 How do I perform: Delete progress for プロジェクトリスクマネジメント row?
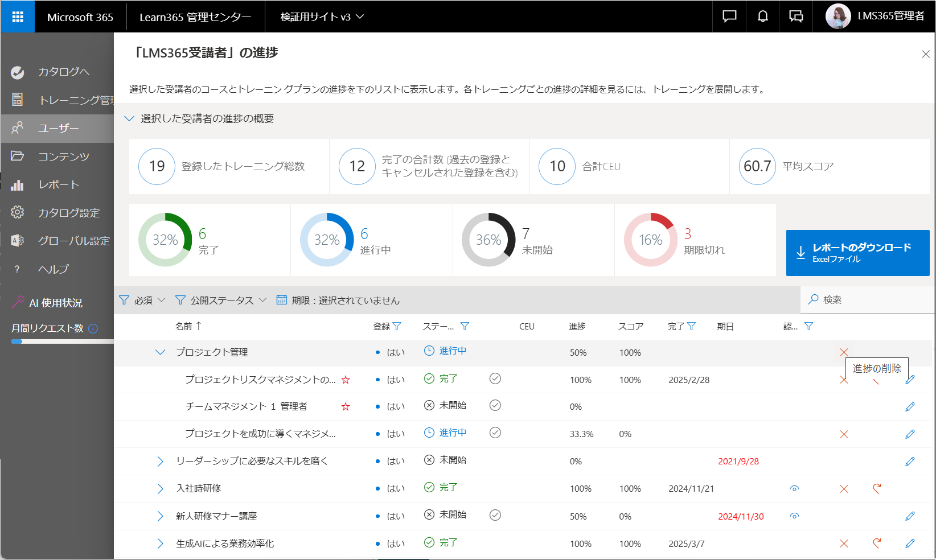[844, 380]
